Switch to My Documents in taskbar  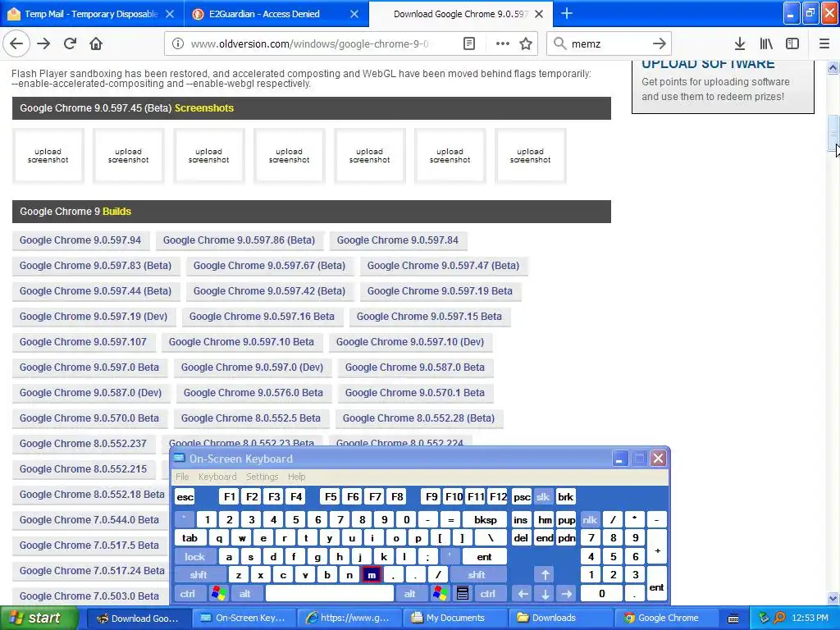pyautogui.click(x=454, y=619)
